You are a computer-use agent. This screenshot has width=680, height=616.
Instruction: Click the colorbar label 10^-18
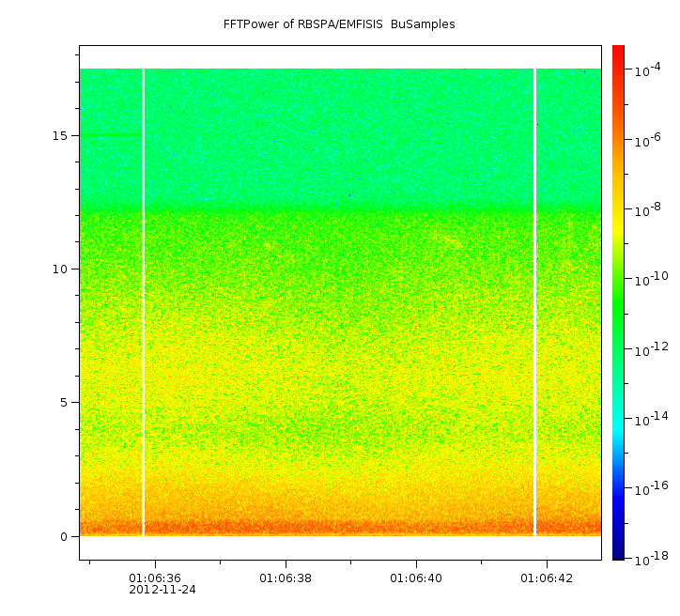pyautogui.click(x=652, y=560)
